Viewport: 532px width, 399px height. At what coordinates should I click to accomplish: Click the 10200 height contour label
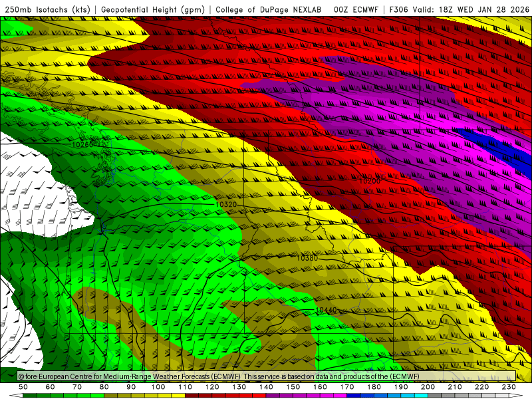(370, 181)
